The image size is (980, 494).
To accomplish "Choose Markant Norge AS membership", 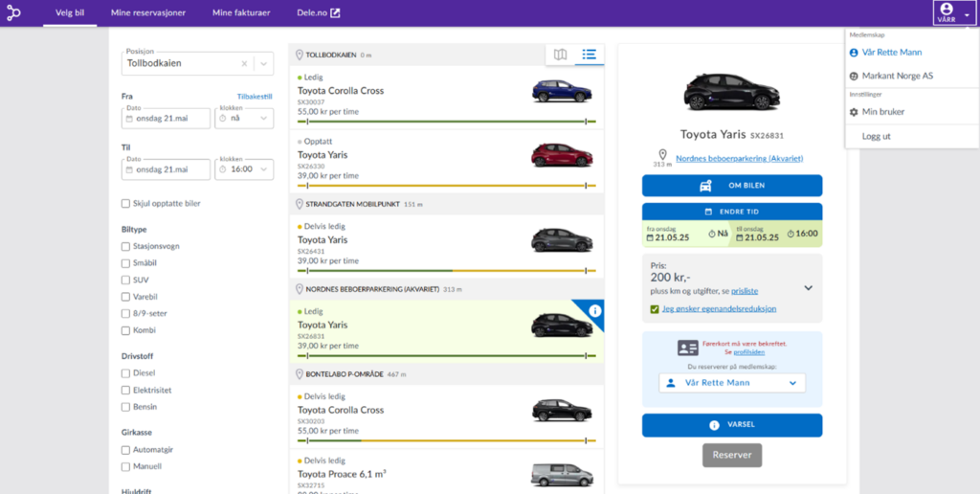I will 897,76.
